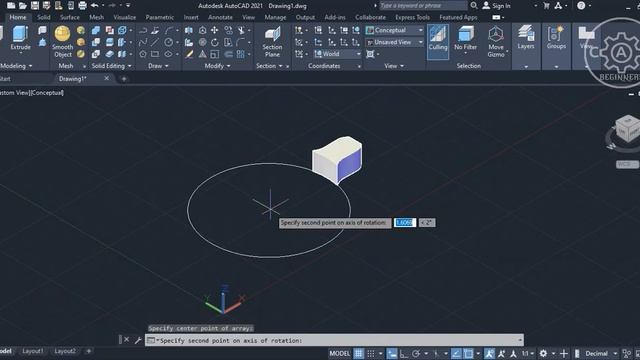Click the Plot printer icon

[82, 5]
